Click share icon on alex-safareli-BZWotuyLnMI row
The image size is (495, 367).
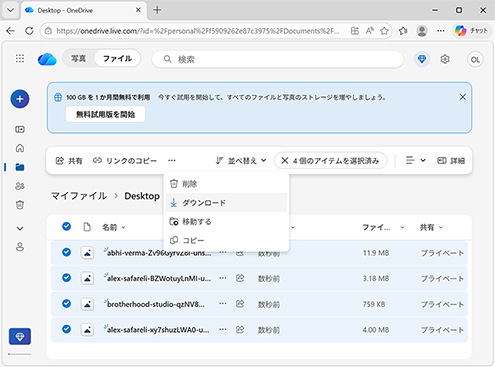point(240,278)
